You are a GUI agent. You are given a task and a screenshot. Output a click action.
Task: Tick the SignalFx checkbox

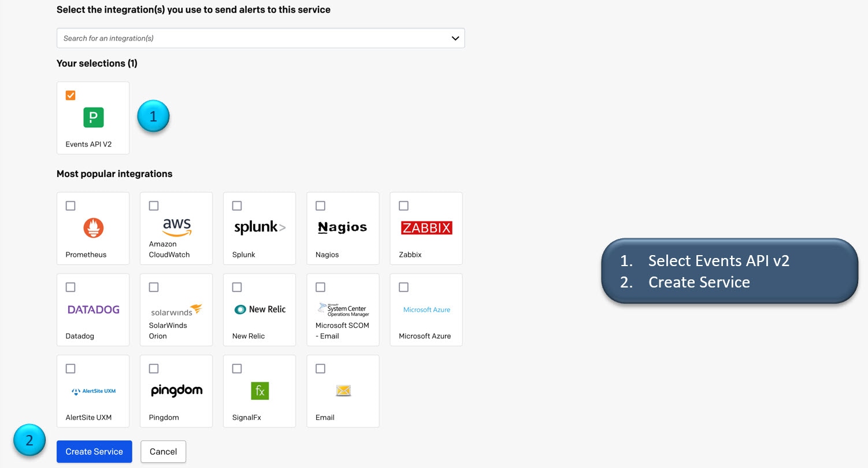pyautogui.click(x=237, y=369)
